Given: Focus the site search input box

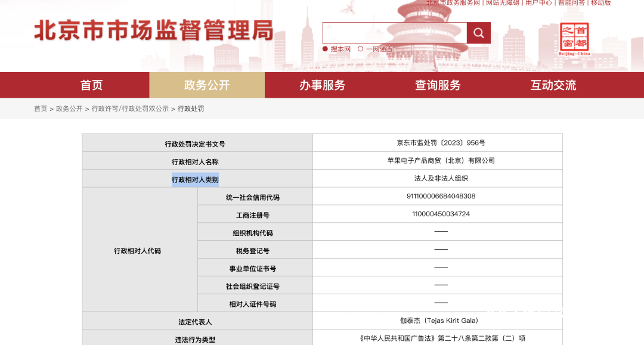Looking at the screenshot, I should tap(395, 33).
